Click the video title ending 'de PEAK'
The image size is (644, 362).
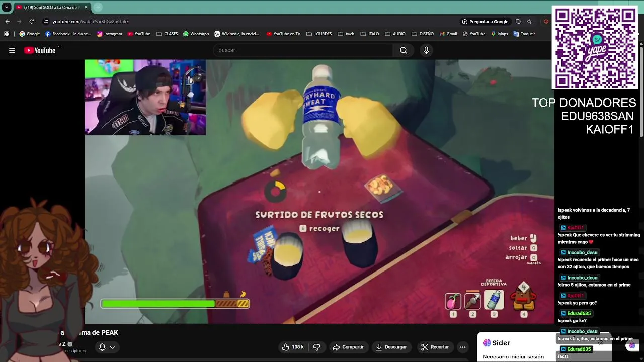pyautogui.click(x=90, y=333)
